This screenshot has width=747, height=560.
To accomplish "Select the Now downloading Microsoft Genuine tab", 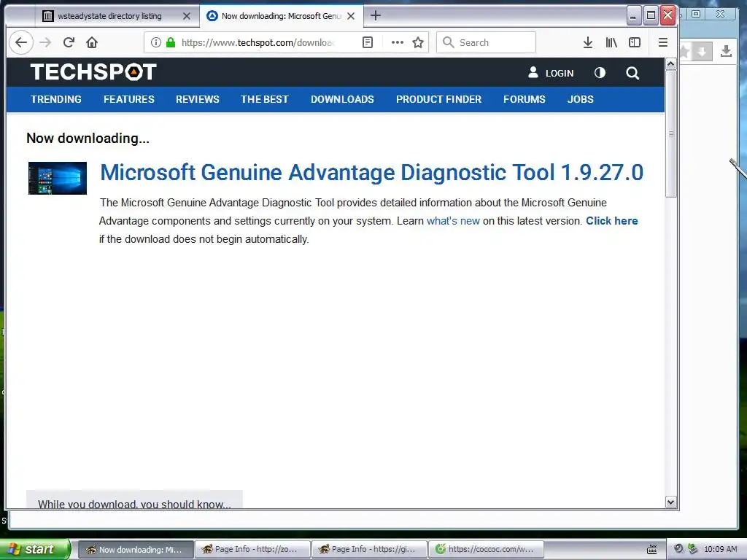I will (281, 16).
